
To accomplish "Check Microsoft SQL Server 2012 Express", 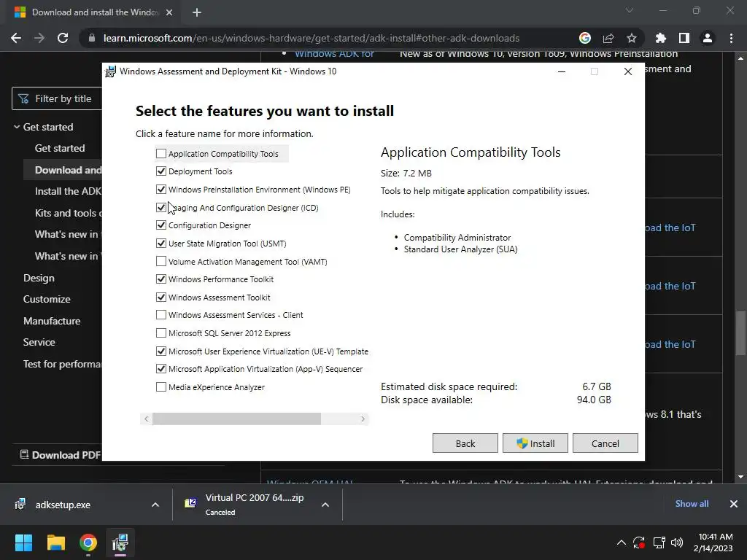I will pos(161,332).
